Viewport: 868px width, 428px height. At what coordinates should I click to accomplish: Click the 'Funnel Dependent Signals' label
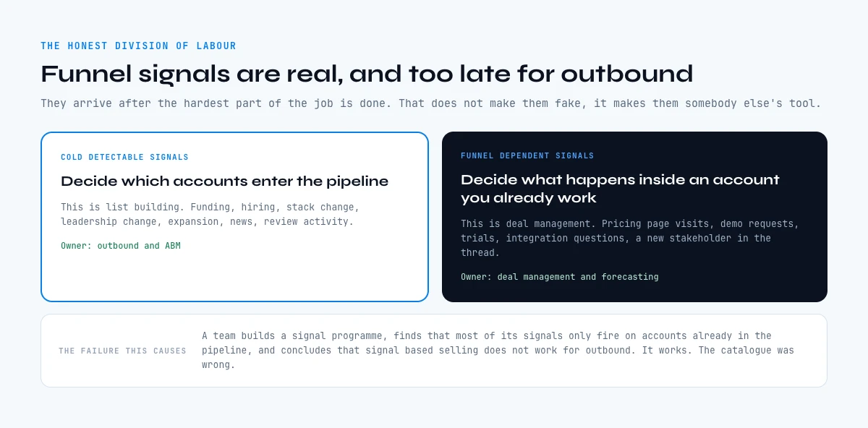tap(527, 155)
